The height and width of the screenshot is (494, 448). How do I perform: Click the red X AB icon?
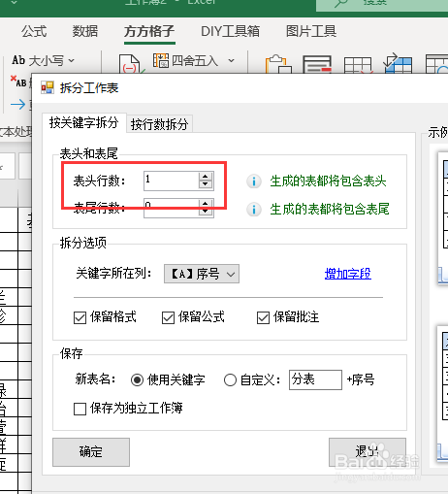pyautogui.click(x=18, y=82)
